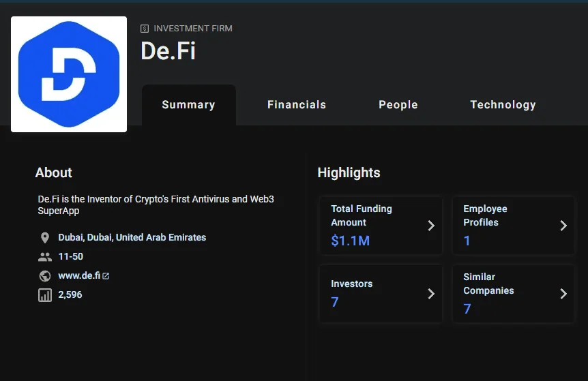Click the Employee Profiles count 1
Screen dimensions: 588x381
click(x=467, y=241)
